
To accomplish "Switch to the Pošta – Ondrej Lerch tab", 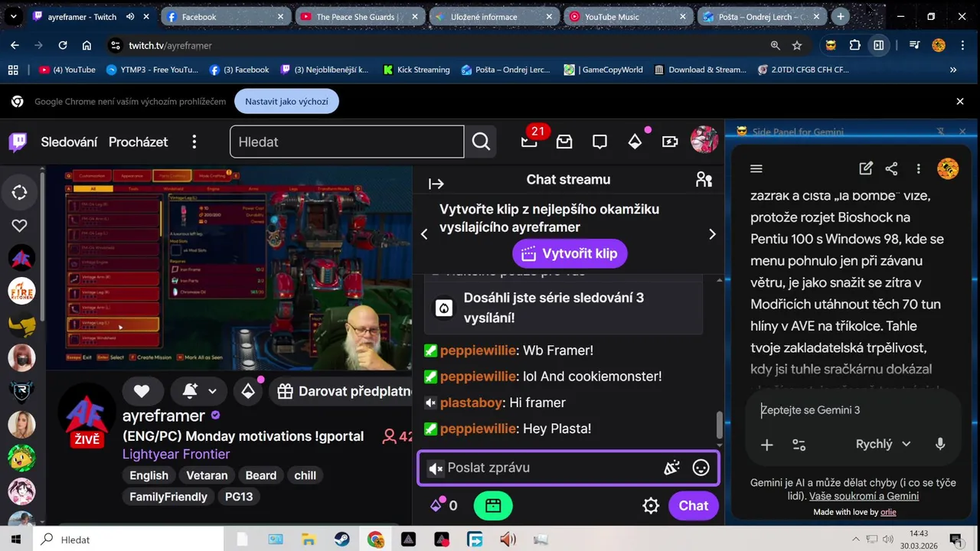I will 762,16.
